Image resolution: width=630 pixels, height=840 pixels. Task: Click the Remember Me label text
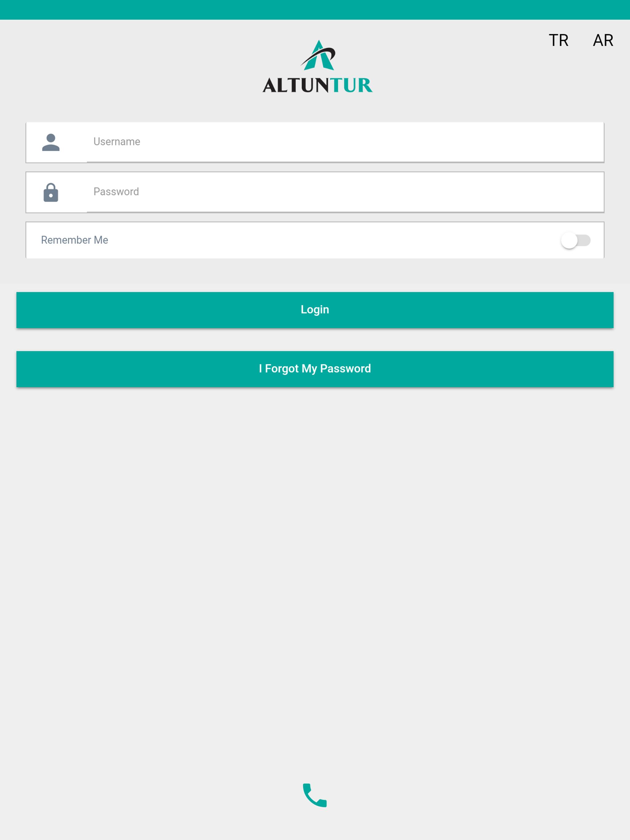(74, 240)
